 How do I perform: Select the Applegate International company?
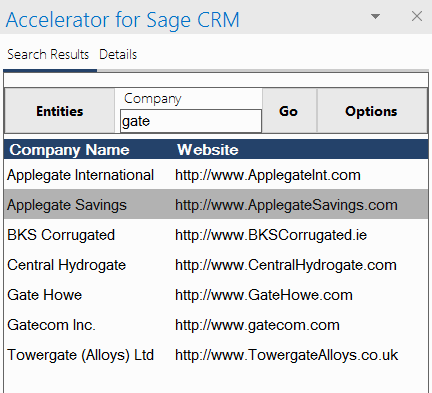80,175
